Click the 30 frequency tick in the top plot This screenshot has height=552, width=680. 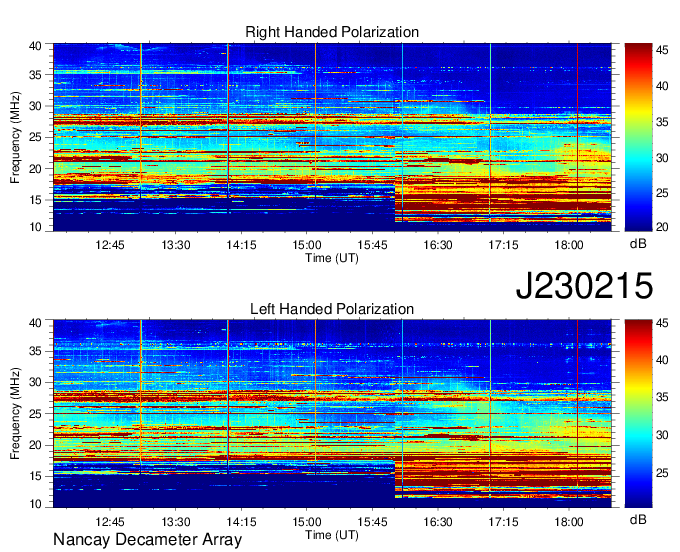[x=36, y=106]
